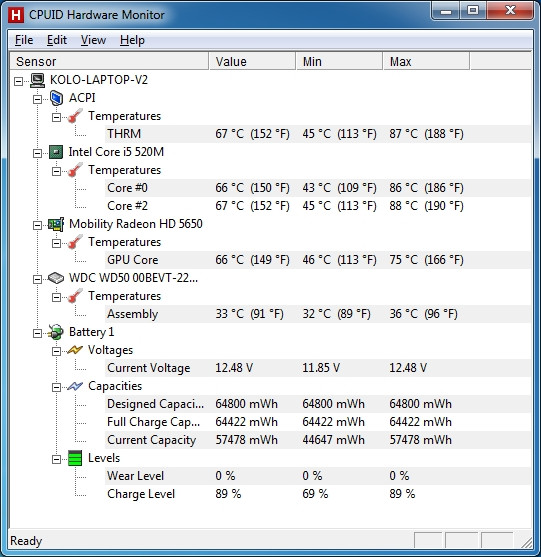Select the Charge Level row
Image resolution: width=541 pixels, height=557 pixels.
(x=318, y=494)
